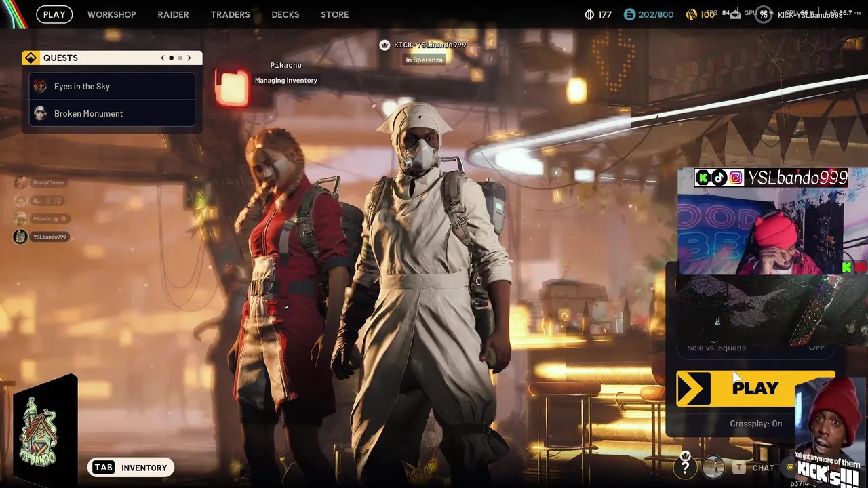This screenshot has width=868, height=488.
Task: Click the TikTok logo in stream overlay
Action: 719,178
